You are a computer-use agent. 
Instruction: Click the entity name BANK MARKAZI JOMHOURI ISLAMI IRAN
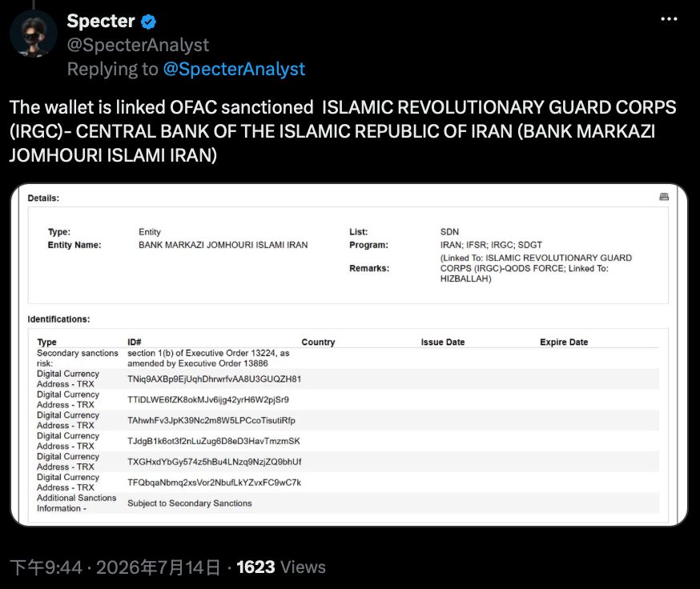pos(223,245)
